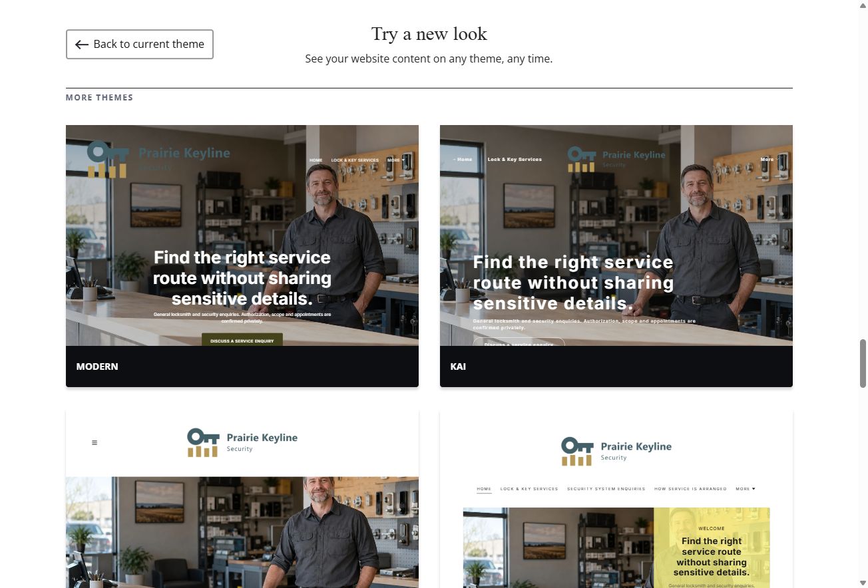
Task: Select Lock & Key Services in bottom-right preview
Action: tap(529, 489)
